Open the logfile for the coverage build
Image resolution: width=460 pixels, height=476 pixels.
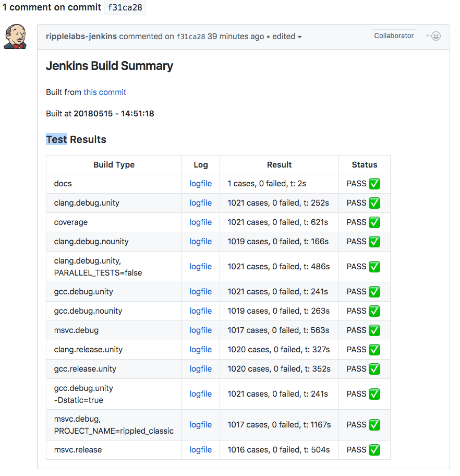tap(201, 222)
